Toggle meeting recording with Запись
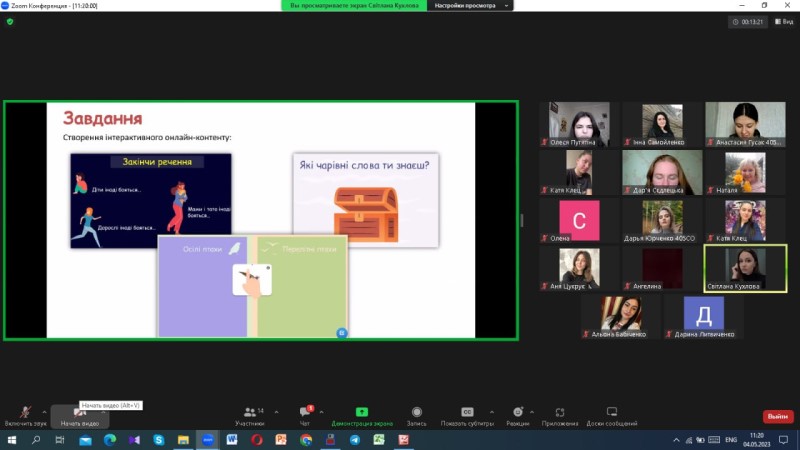The height and width of the screenshot is (450, 800). pyautogui.click(x=416, y=416)
